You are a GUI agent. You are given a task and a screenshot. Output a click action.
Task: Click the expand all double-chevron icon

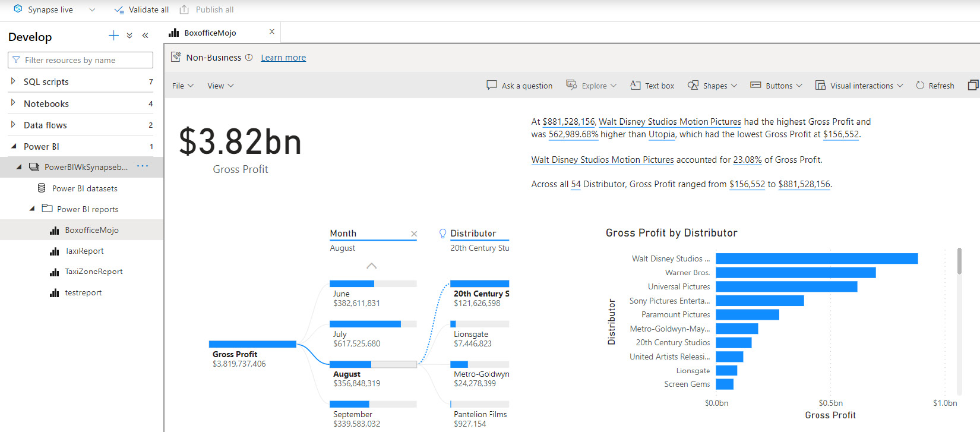tap(129, 36)
